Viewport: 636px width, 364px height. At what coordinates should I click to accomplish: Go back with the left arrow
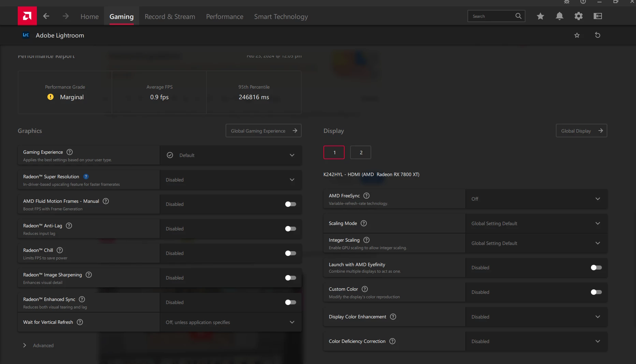point(46,16)
